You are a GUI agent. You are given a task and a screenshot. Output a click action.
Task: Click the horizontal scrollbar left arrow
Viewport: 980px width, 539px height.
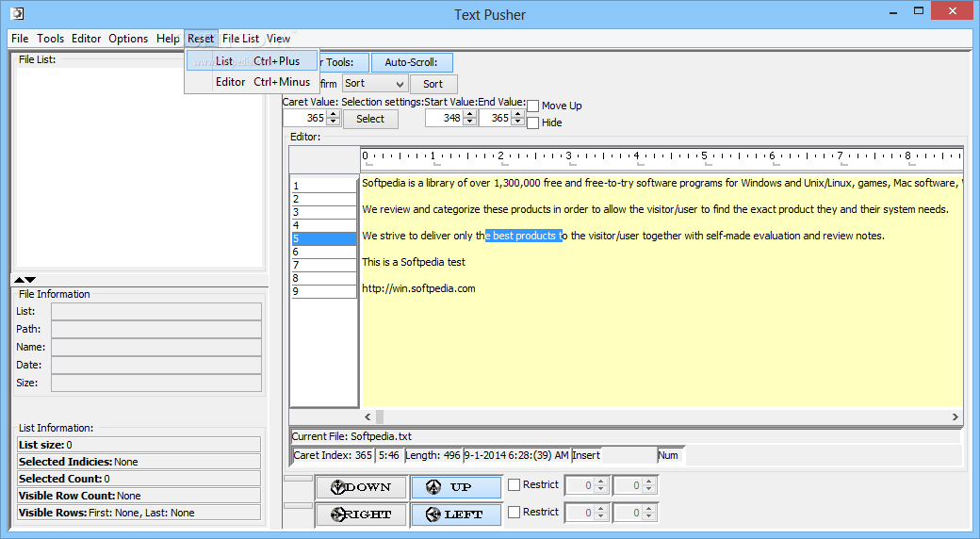pyautogui.click(x=367, y=416)
